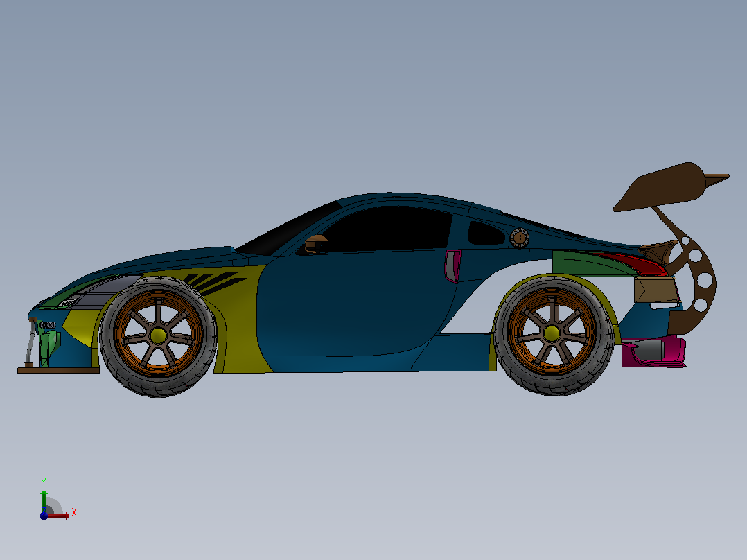Pick the tan rear bumper block
This screenshot has width=747, height=560.
coord(656,290)
